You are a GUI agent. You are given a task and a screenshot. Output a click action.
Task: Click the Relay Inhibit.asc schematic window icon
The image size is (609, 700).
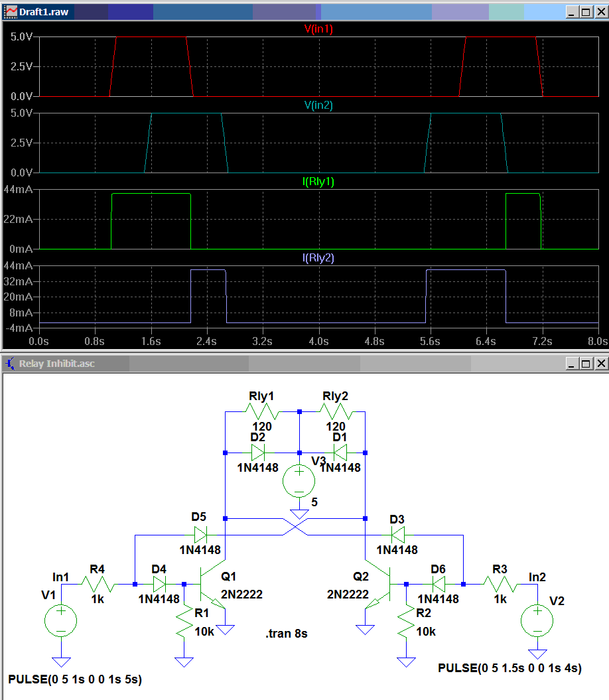click(10, 364)
